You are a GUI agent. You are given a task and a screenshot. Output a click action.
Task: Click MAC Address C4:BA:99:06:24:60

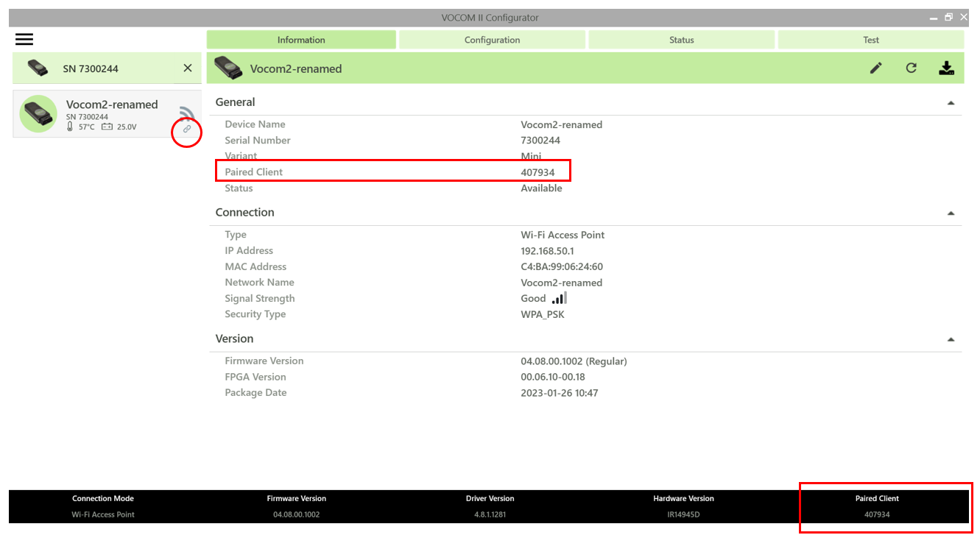point(562,266)
